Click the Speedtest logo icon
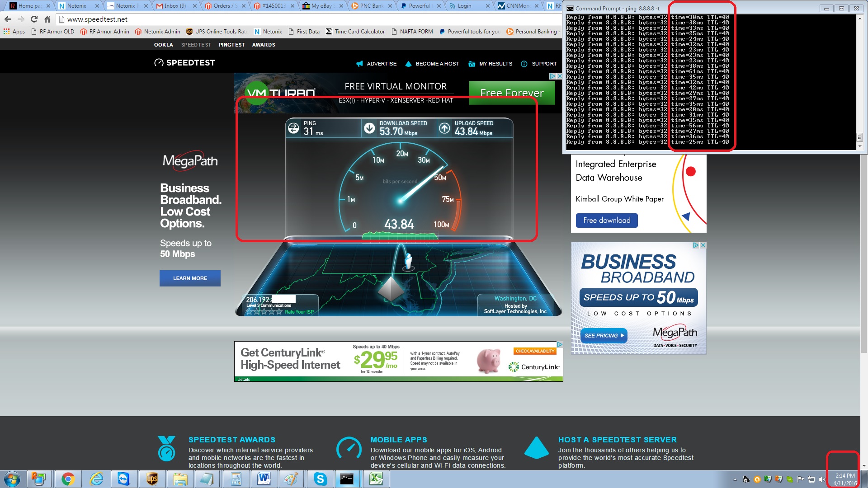This screenshot has height=488, width=868. click(159, 63)
